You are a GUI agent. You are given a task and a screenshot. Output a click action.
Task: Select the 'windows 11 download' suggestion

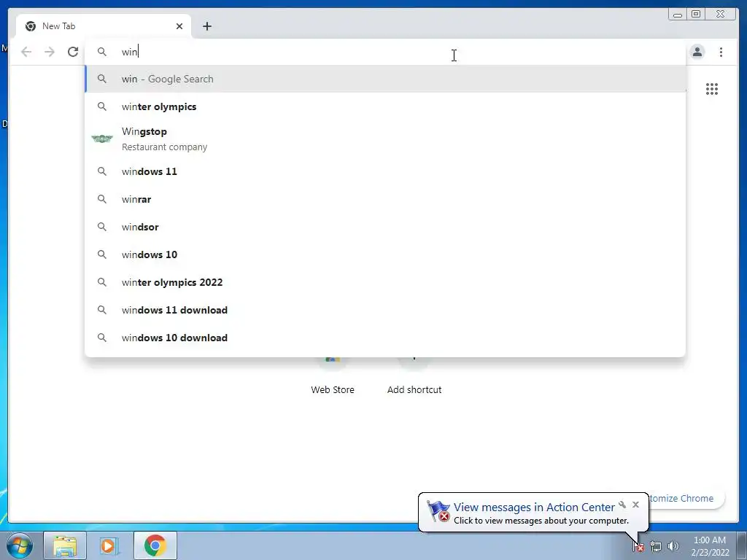click(385, 310)
